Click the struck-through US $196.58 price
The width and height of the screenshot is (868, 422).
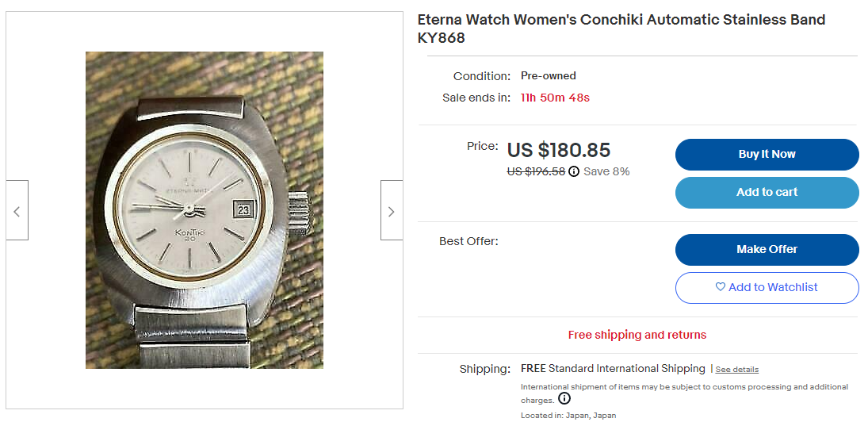point(536,171)
